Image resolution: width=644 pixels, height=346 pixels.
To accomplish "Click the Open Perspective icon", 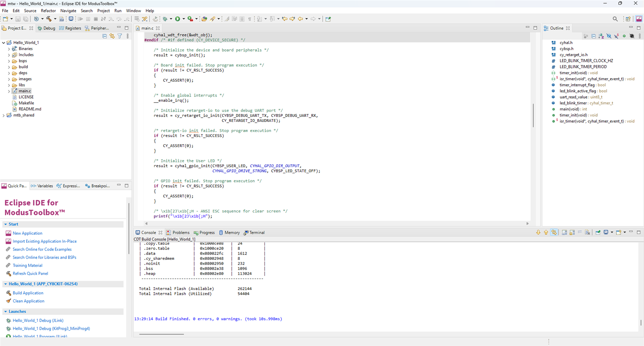I will coord(628,19).
